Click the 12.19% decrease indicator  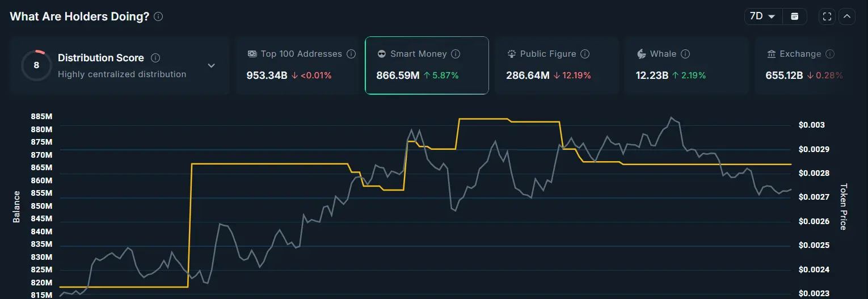(572, 75)
